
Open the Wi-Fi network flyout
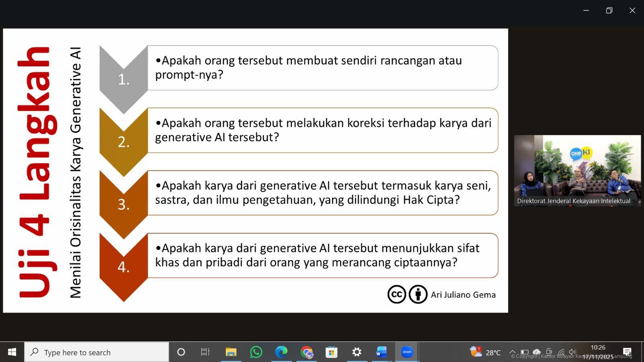[x=561, y=352]
